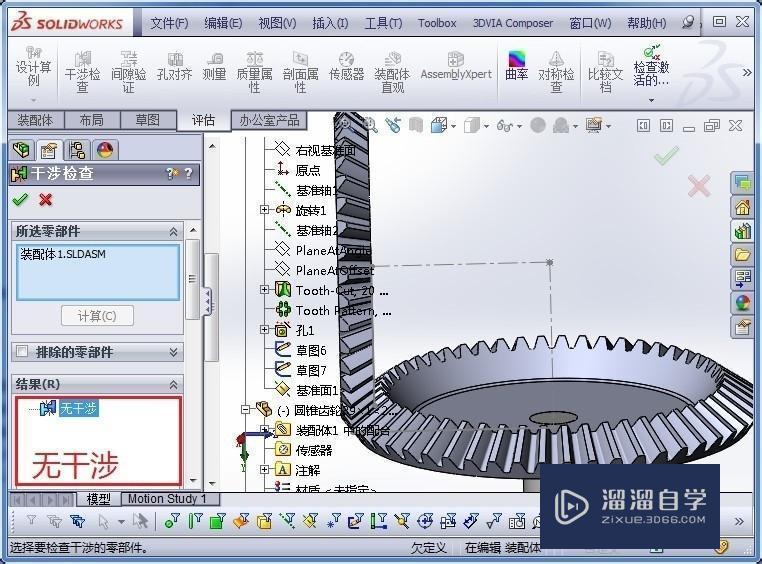
Task: Expand the Tooth-Cut feature node
Action: [x=264, y=290]
